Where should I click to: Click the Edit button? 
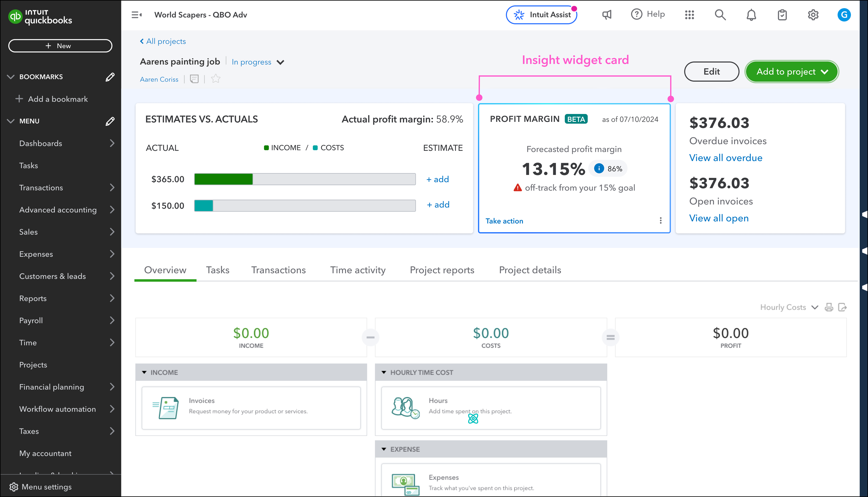click(x=711, y=72)
